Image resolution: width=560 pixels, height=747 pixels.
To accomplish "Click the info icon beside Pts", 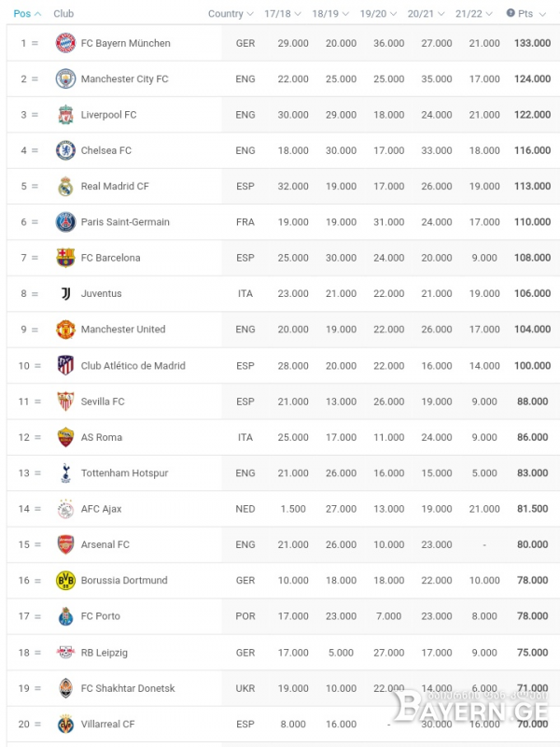I will [x=511, y=13].
